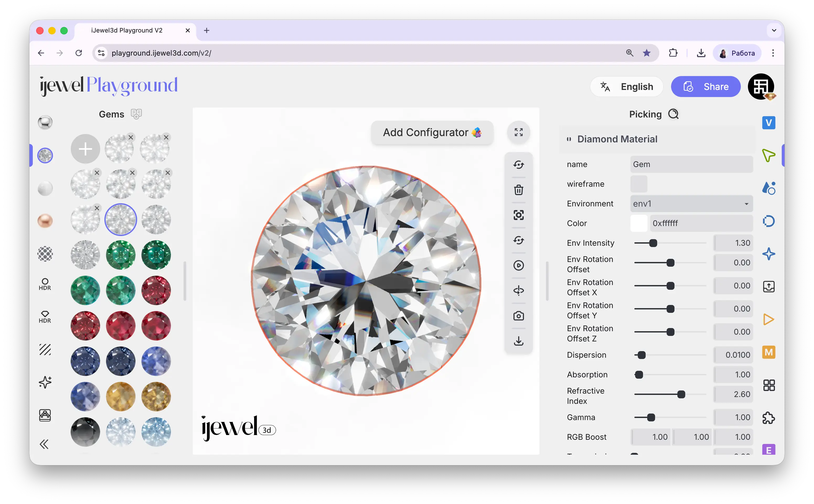
Task: Select the black gem thumbnail
Action: pos(85,432)
